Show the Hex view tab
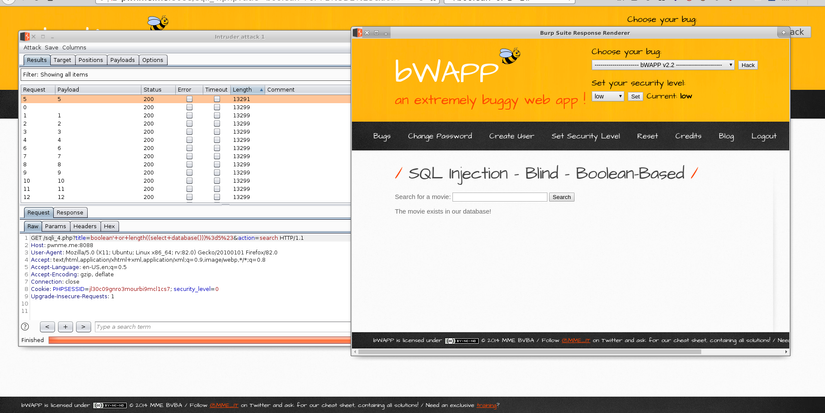The height and width of the screenshot is (413, 825). click(109, 226)
